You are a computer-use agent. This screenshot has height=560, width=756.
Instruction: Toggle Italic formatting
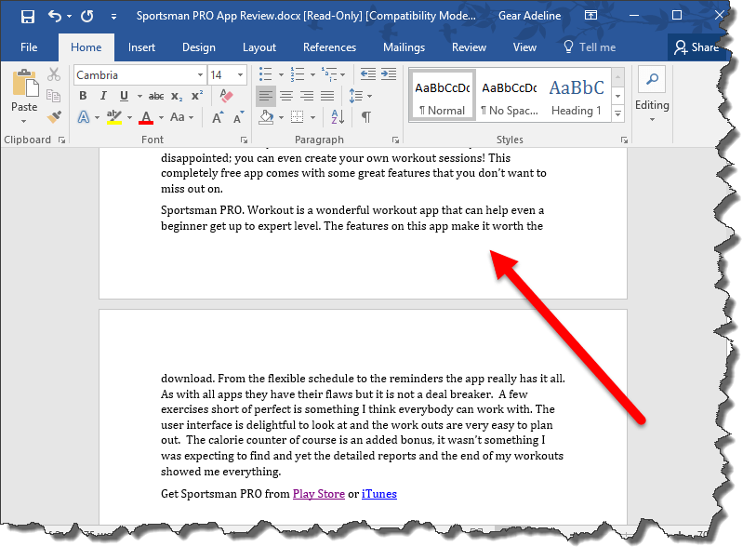[103, 96]
